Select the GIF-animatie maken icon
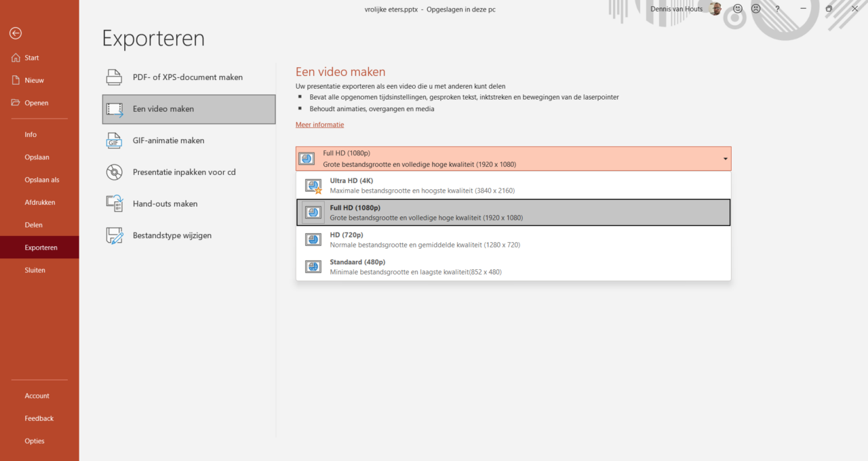 point(114,140)
